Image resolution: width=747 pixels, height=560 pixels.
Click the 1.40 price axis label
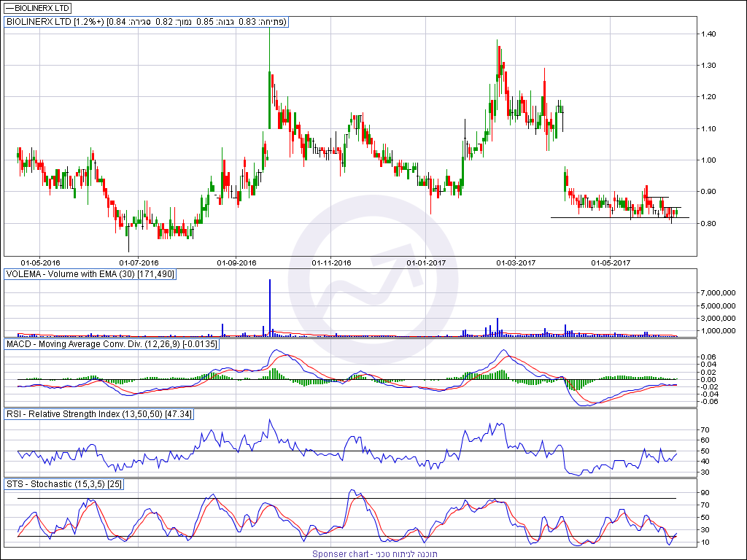tap(708, 34)
